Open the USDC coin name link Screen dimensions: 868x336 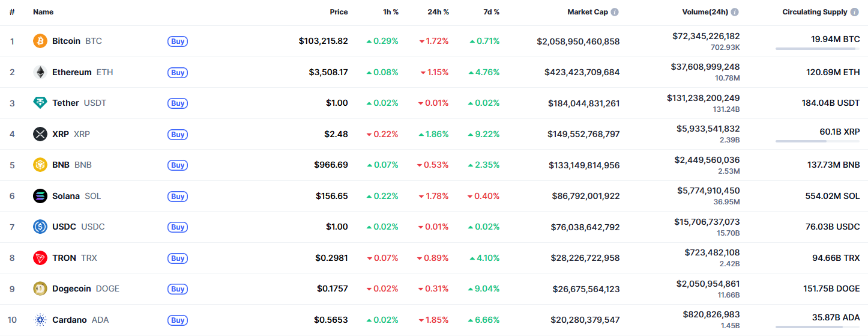click(x=65, y=227)
